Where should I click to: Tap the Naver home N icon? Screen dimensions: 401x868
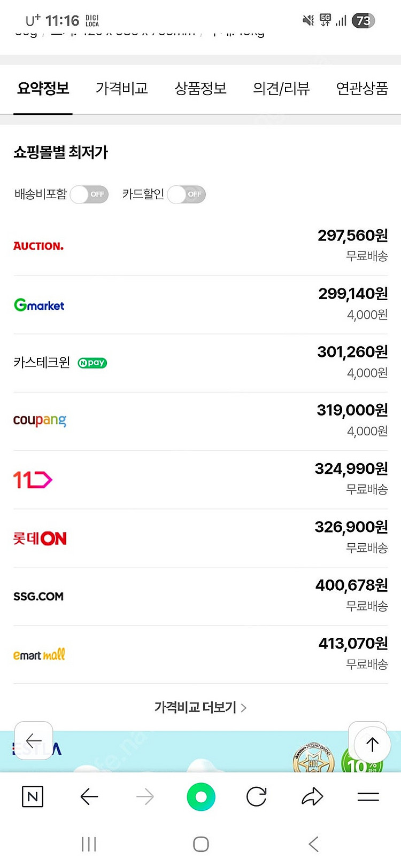point(32,797)
